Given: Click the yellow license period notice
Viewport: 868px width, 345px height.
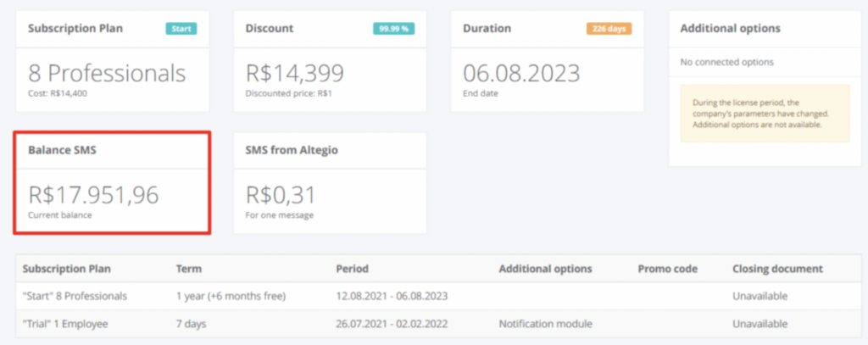Looking at the screenshot, I should (x=764, y=113).
